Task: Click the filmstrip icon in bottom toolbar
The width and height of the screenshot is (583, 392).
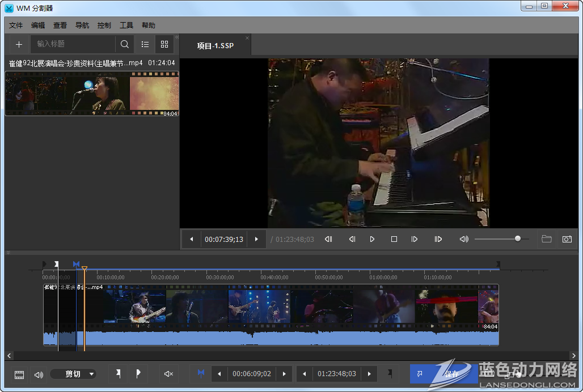Action: click(x=19, y=374)
